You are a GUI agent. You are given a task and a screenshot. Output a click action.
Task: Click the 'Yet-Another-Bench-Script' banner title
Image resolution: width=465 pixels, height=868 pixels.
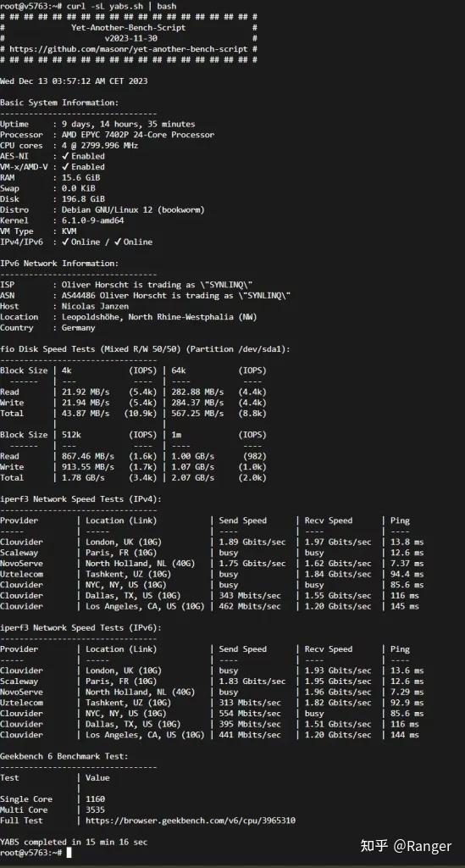point(128,27)
